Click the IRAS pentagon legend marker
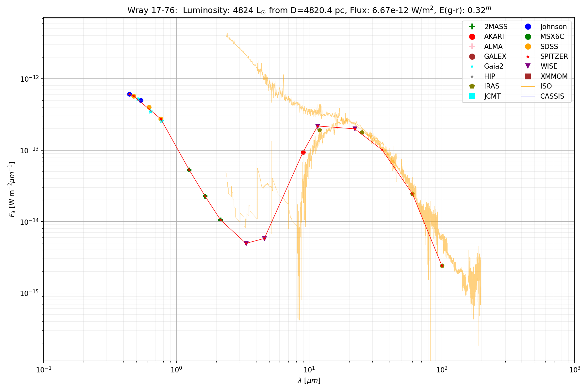 472,86
